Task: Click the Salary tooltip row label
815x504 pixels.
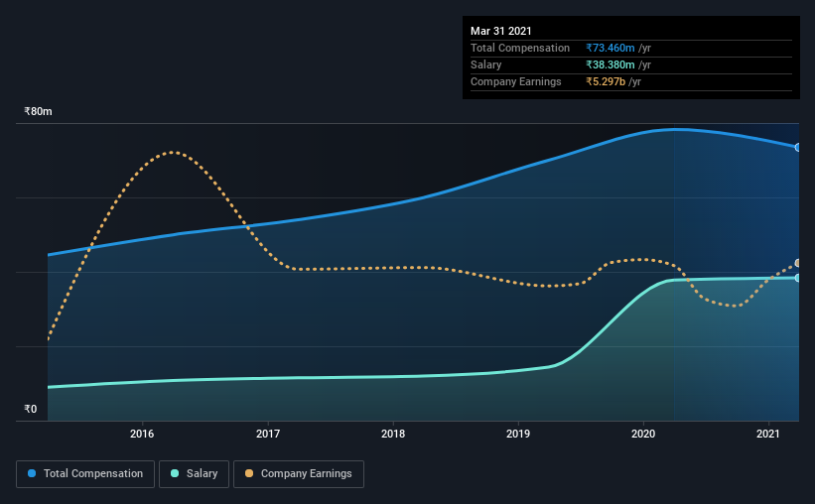Action: 486,64
